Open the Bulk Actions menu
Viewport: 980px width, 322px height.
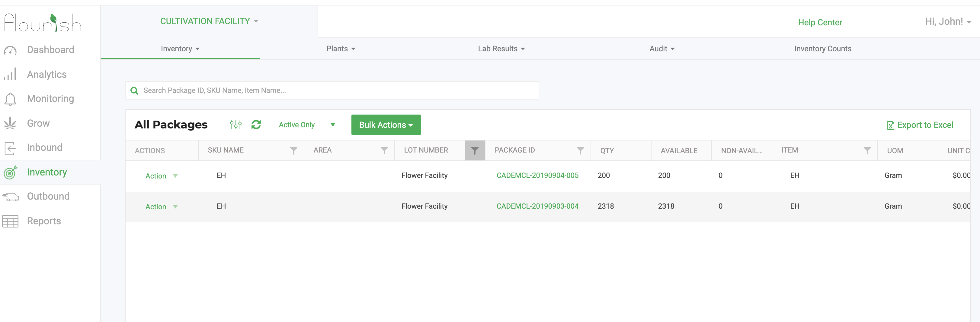pyautogui.click(x=386, y=125)
